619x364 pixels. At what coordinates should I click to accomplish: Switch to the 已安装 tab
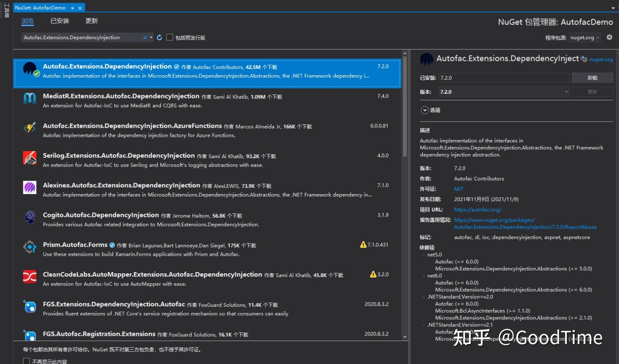pyautogui.click(x=59, y=21)
